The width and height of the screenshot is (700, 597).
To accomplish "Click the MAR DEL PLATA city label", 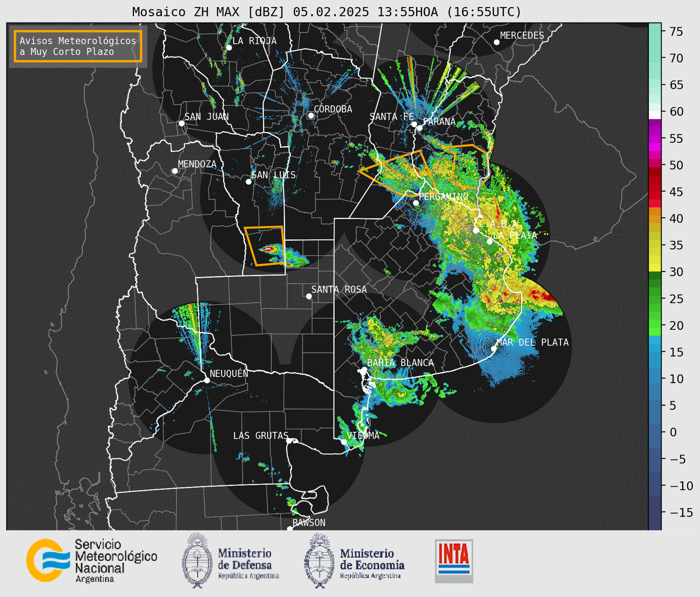I will pos(532,342).
